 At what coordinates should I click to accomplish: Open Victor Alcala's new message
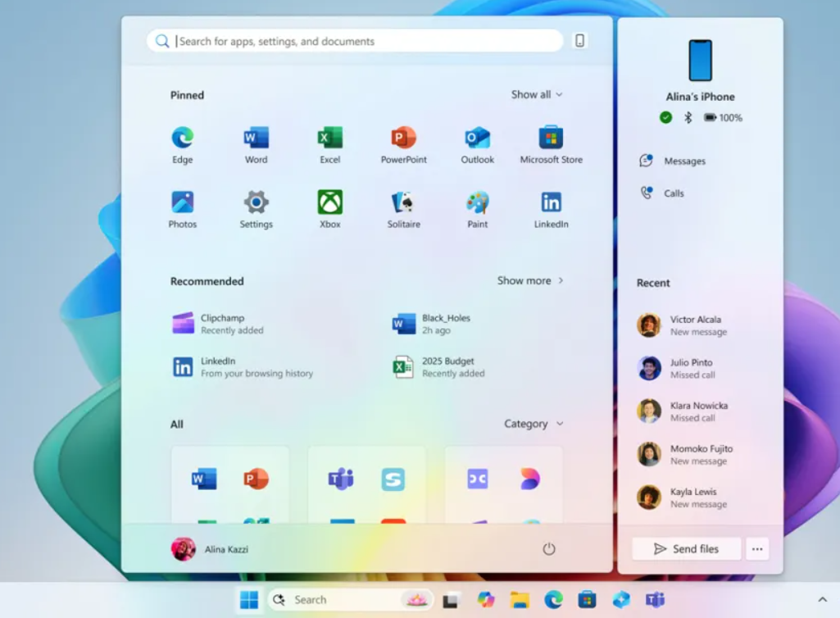point(697,325)
